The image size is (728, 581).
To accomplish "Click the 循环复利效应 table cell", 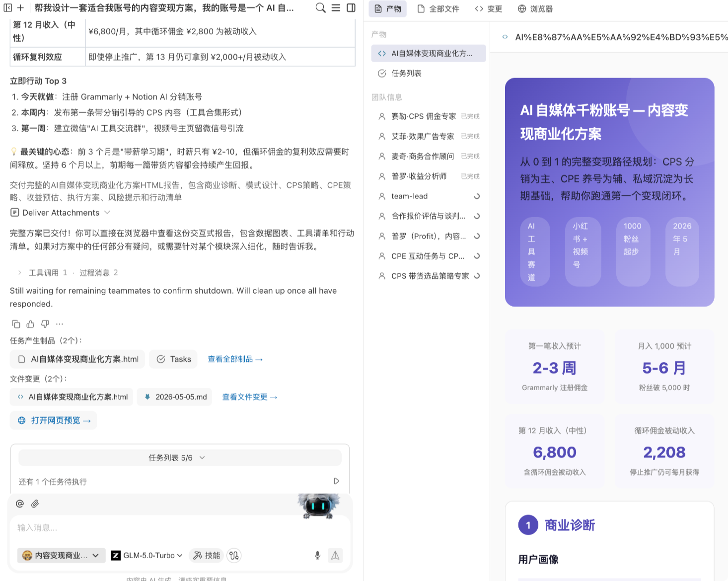I will pos(48,57).
